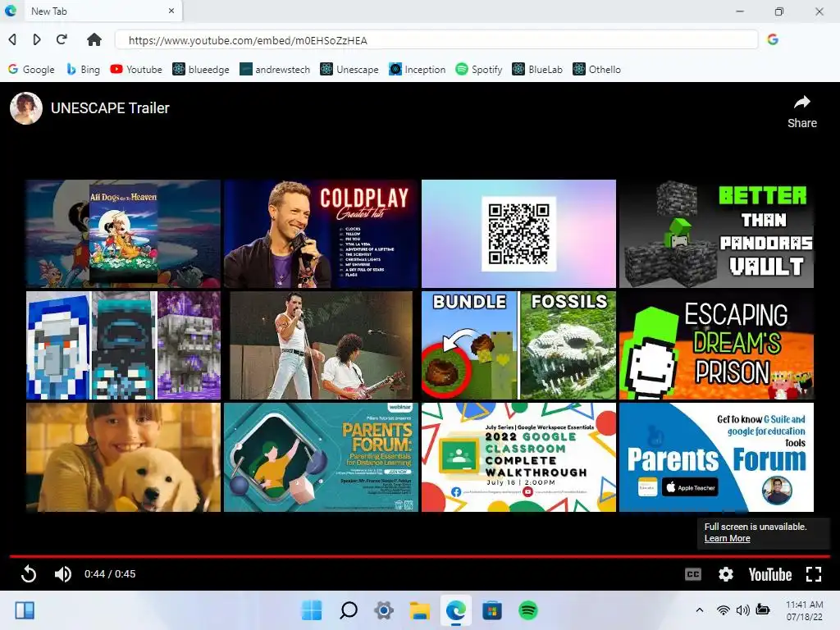
Task: Open the blueedge bookmark
Action: coord(201,69)
